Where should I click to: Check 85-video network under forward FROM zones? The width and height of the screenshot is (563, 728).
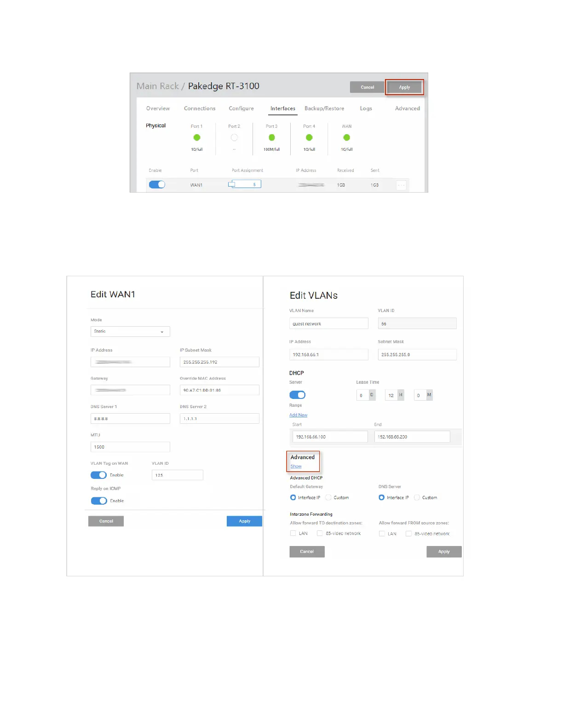[408, 534]
